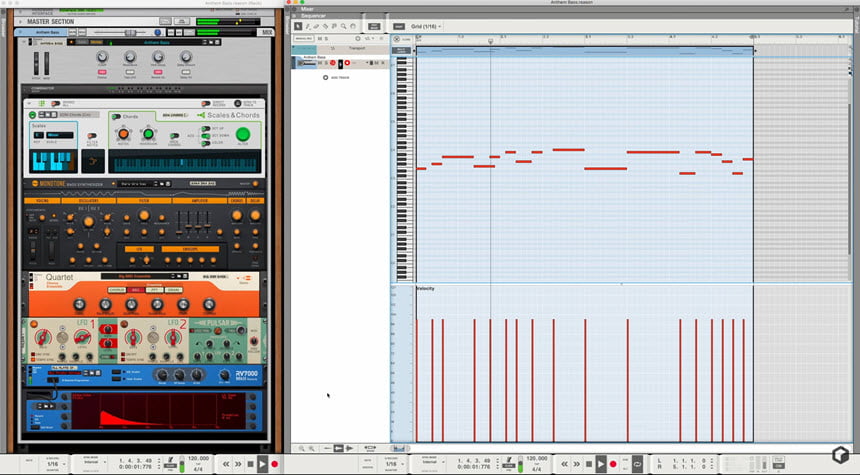Toggle Loop button in sequencer transport
The image size is (860, 475).
(637, 464)
